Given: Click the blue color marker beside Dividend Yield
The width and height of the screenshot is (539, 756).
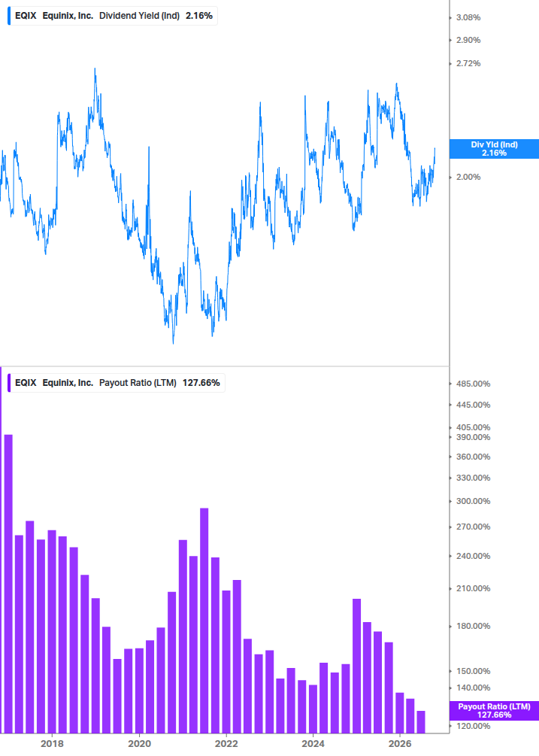Looking at the screenshot, I should (9, 16).
